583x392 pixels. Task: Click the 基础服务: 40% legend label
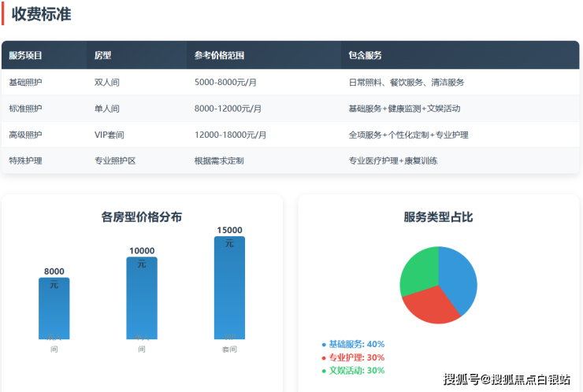tap(356, 345)
